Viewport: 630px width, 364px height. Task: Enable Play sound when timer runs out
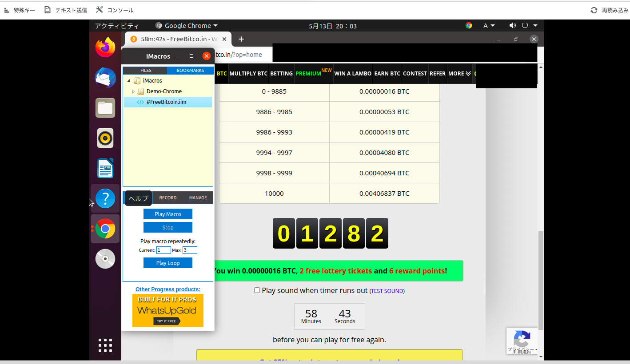coord(257,290)
